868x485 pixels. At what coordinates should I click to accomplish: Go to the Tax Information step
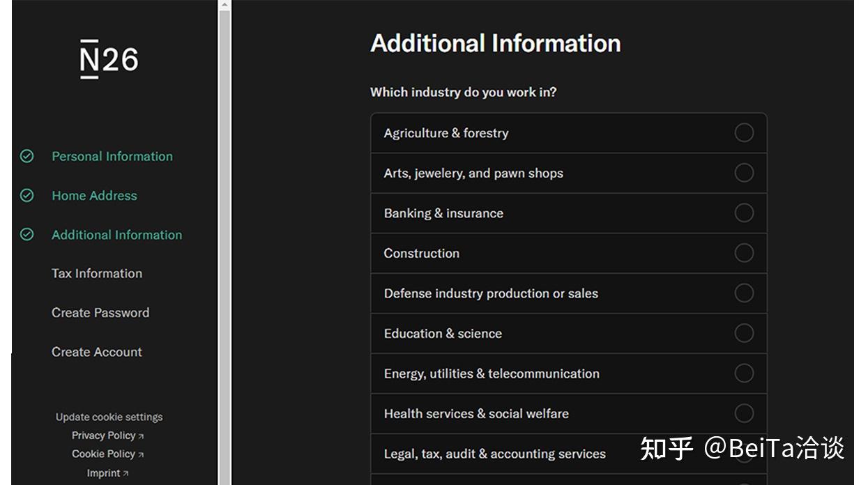(96, 273)
